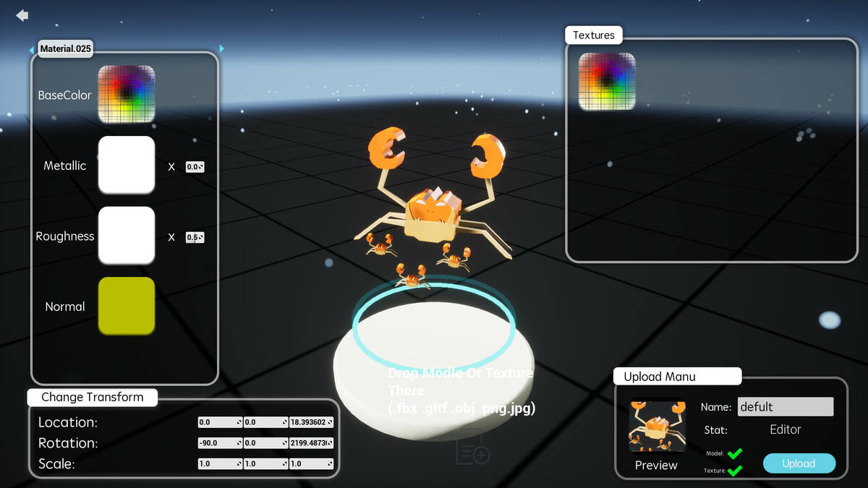Focus the Location Y value field
868x488 pixels.
(265, 422)
